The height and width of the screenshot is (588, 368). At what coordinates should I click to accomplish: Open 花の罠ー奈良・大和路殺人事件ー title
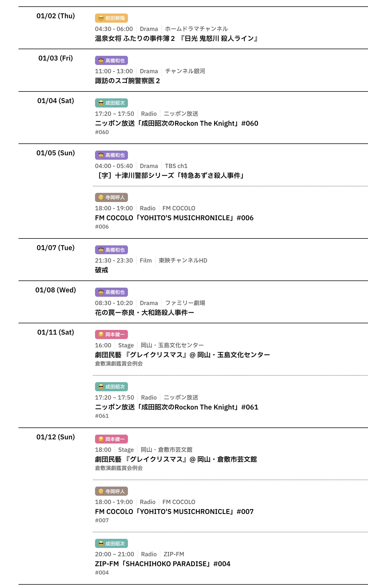click(144, 313)
